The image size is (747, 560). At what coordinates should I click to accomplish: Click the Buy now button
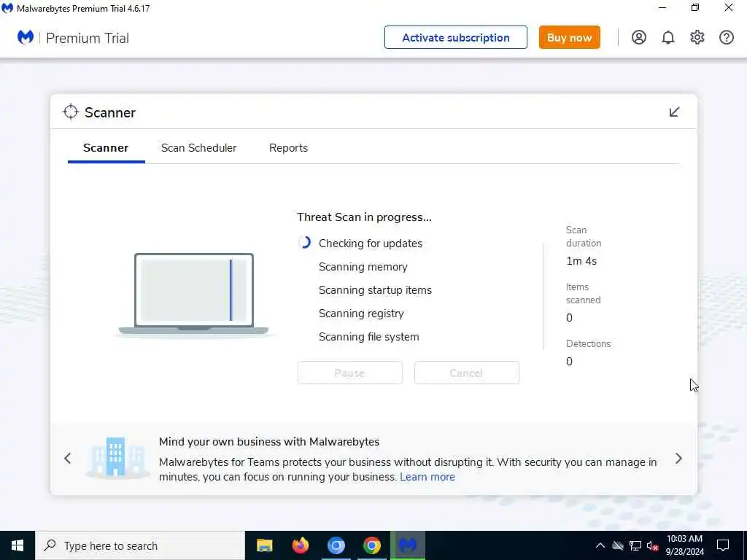click(569, 37)
